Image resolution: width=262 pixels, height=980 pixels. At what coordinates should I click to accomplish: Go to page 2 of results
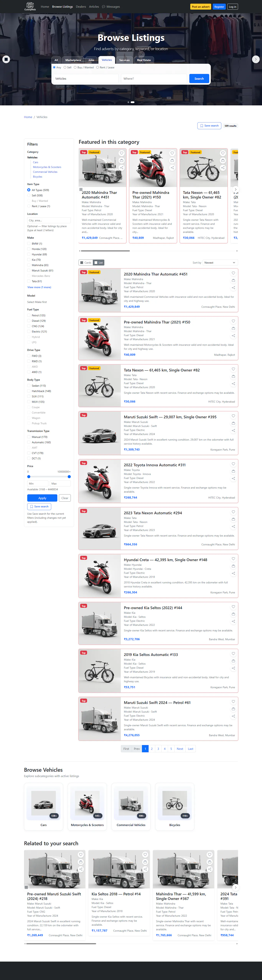(x=152, y=749)
